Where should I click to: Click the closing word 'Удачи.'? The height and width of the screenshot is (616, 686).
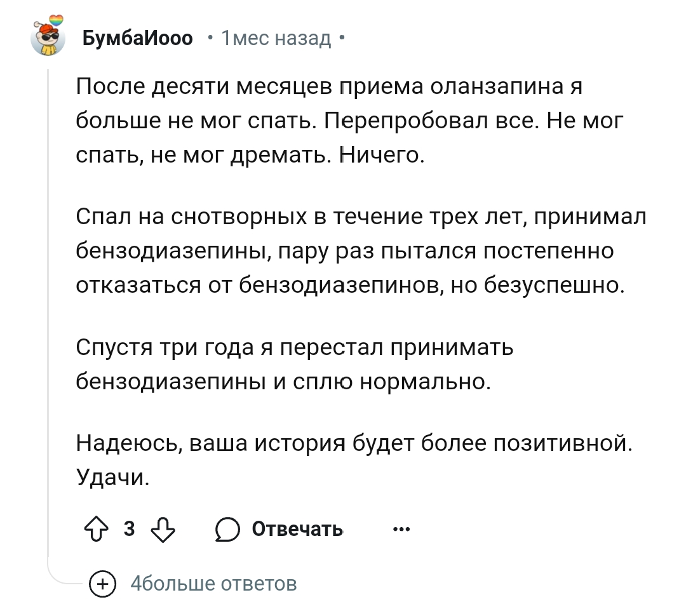tap(113, 477)
